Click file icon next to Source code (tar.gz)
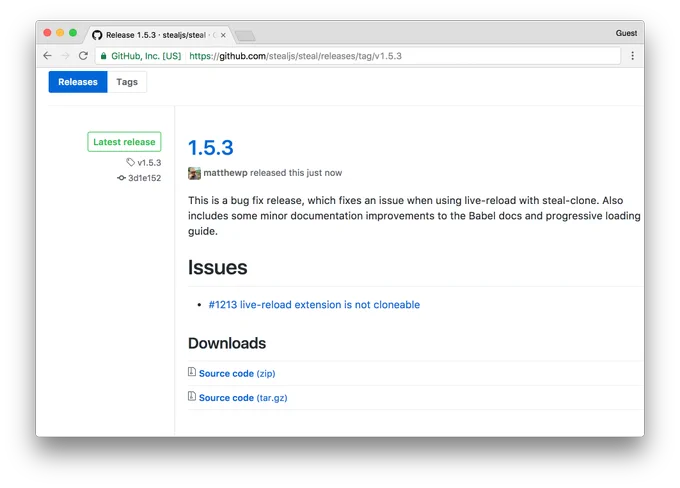Viewport: 680px width, 488px height. 192,396
